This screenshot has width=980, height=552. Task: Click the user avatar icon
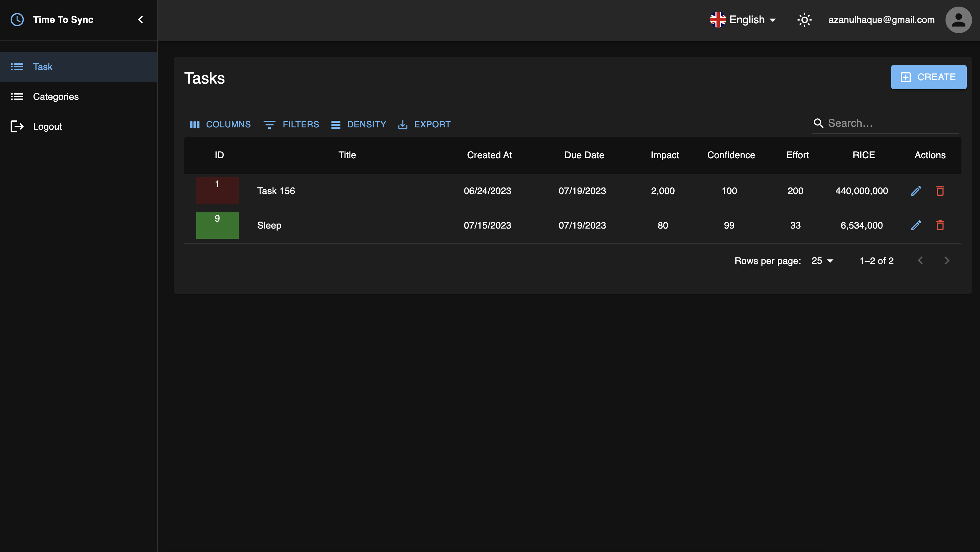[x=958, y=20]
